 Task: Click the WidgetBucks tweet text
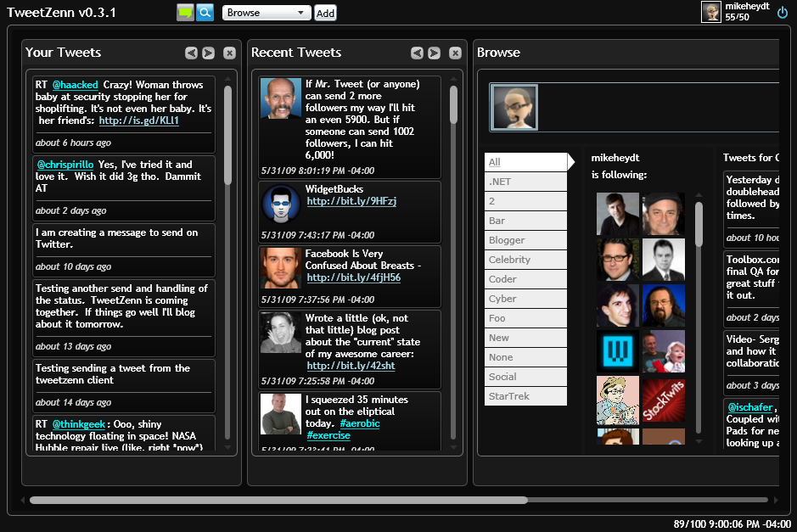334,189
